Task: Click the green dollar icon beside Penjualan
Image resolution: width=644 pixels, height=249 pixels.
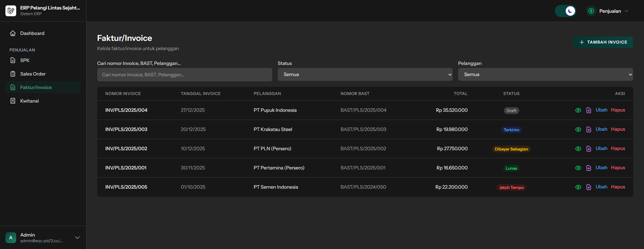Action: coord(591,11)
